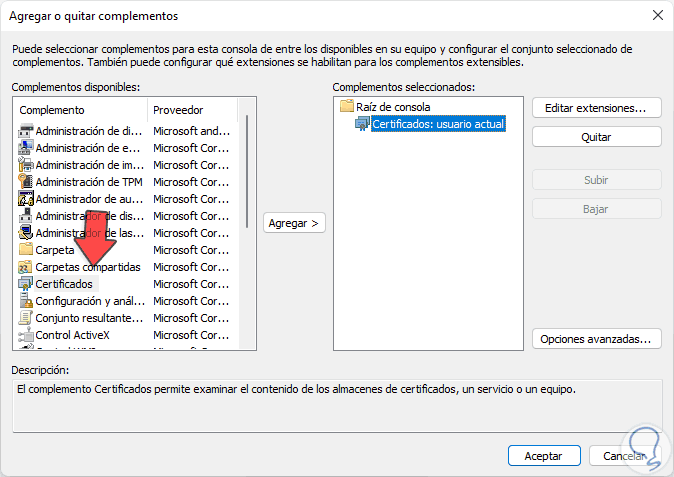Select the Configuración y análisis icon
This screenshot has width=674, height=477.
pyautogui.click(x=26, y=301)
